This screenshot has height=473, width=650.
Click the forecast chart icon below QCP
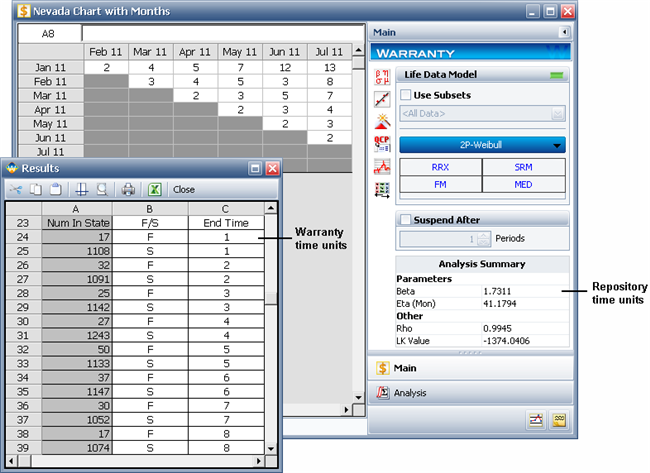381,166
